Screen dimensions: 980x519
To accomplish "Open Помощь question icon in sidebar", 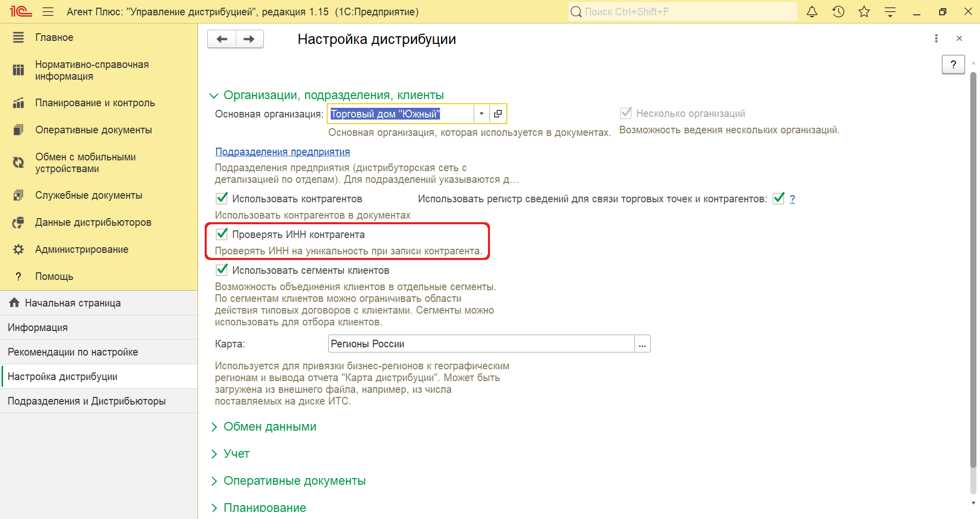I will point(18,276).
